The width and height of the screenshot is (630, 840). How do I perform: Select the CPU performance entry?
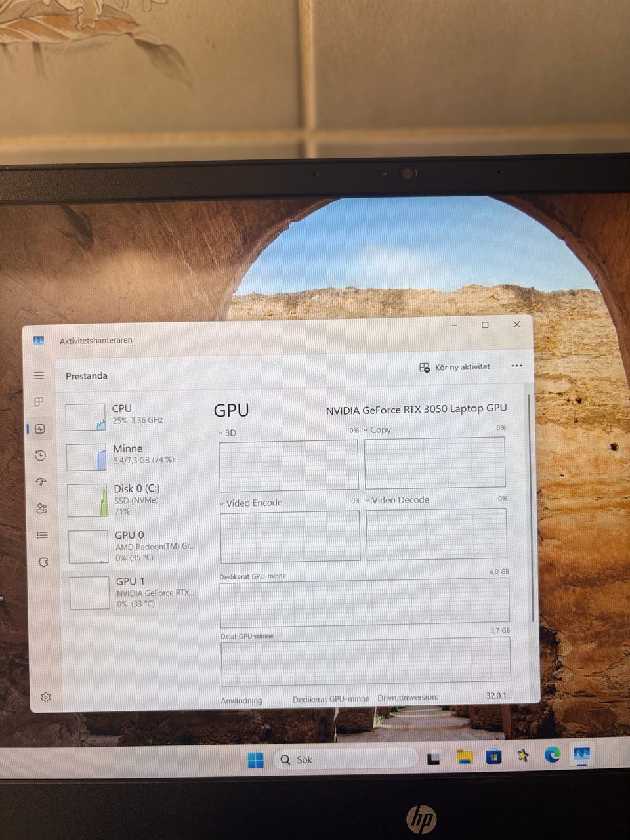pos(130,416)
